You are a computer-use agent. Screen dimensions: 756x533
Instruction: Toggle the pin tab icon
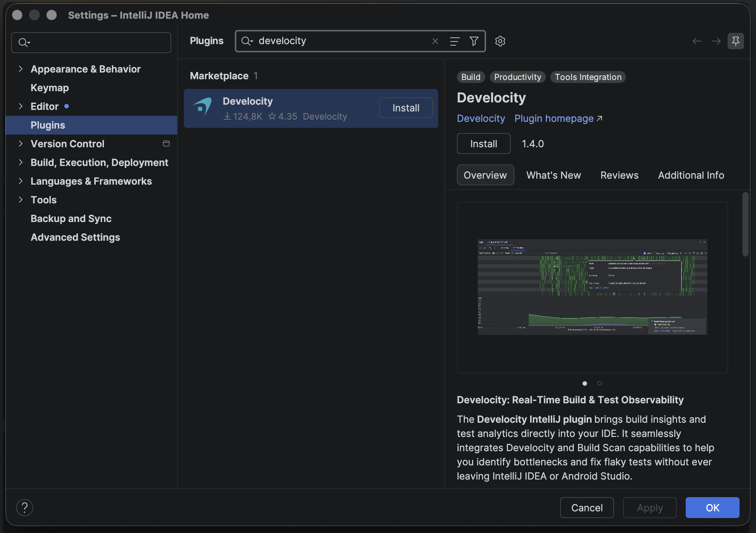tap(736, 41)
